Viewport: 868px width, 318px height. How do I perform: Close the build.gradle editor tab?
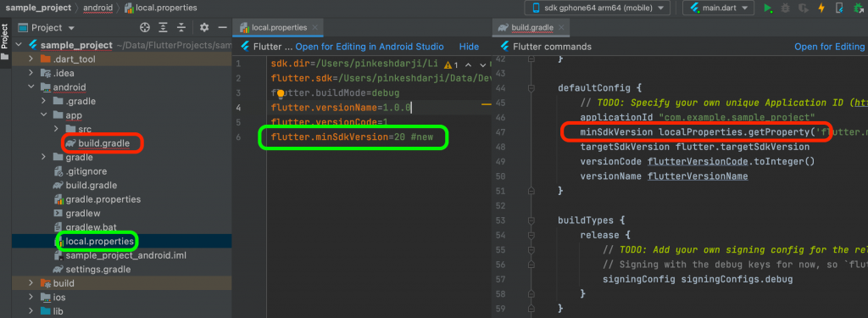click(561, 28)
